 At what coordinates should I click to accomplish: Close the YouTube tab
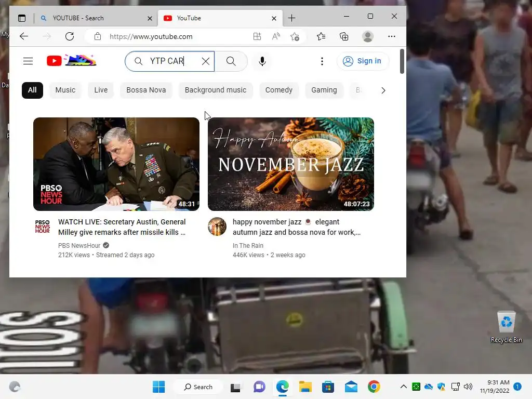pyautogui.click(x=274, y=19)
